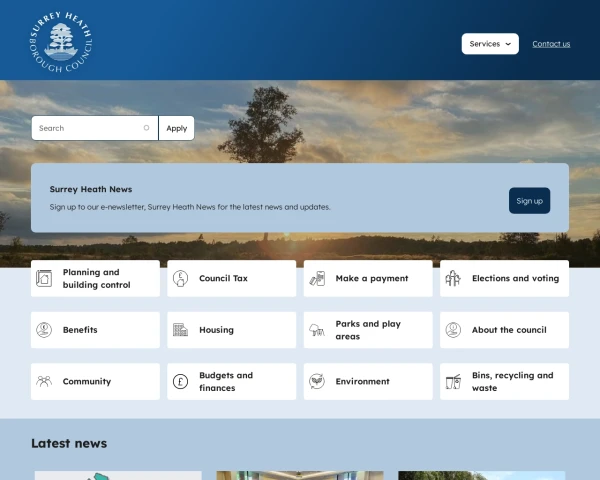Click the Bins, recycling and waste icon
Image resolution: width=600 pixels, height=480 pixels.
453,382
